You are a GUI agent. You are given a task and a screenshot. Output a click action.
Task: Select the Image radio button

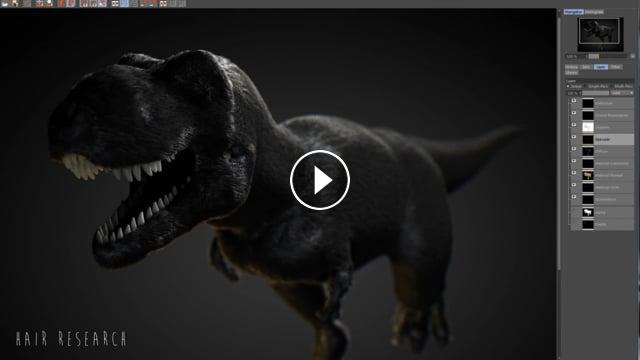(x=568, y=87)
